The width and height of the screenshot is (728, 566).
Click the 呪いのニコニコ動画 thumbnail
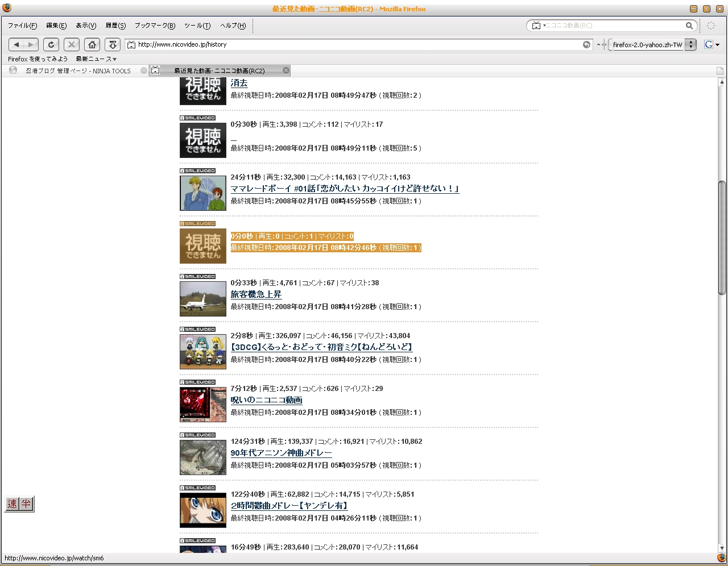coord(203,405)
